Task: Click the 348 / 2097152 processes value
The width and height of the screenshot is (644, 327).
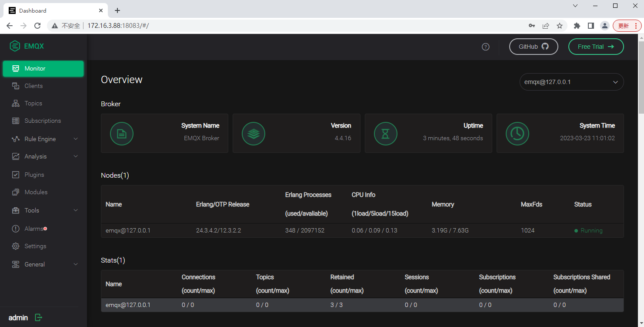Action: (304, 230)
